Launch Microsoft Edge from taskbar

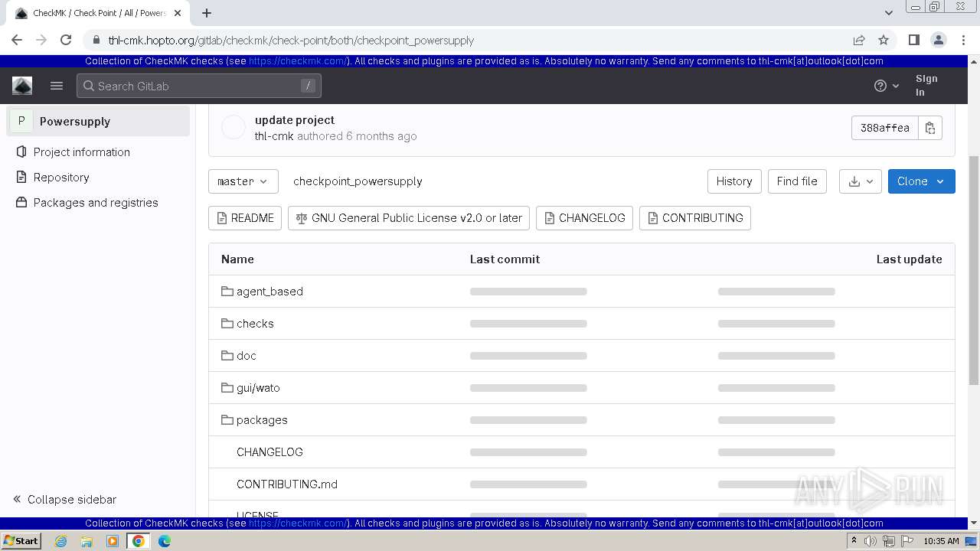coord(165,541)
